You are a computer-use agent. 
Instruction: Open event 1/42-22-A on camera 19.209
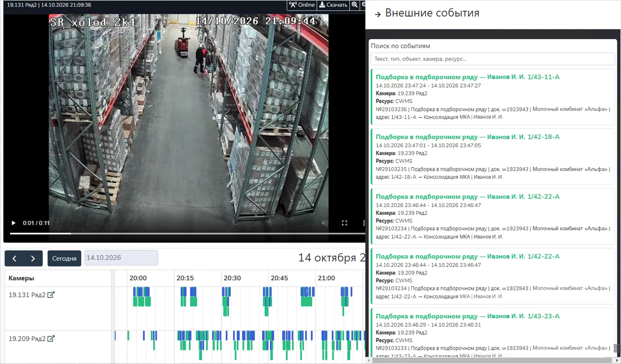point(493,276)
